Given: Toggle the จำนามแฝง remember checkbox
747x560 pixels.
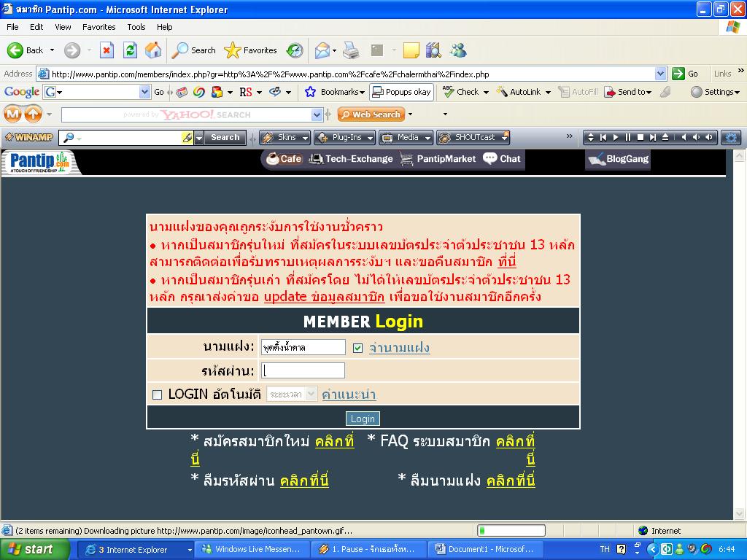Looking at the screenshot, I should tap(357, 348).
